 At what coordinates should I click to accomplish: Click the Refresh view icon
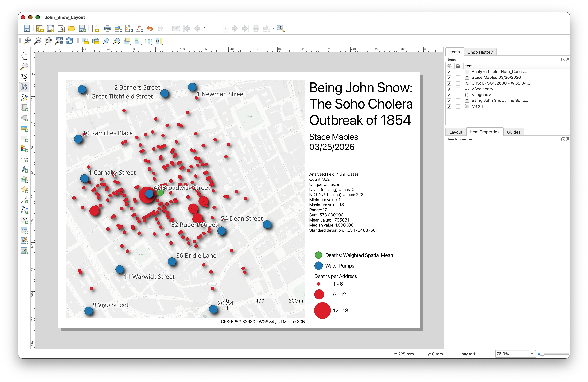(x=69, y=41)
